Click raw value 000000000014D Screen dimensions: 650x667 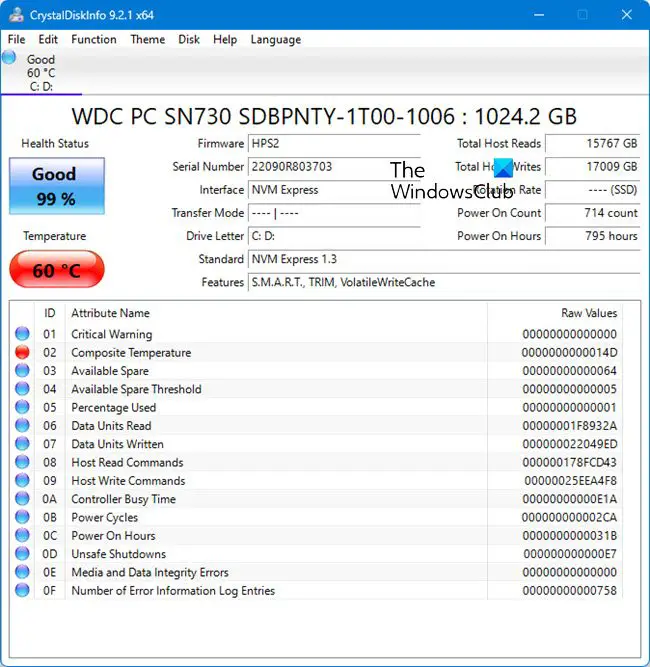click(569, 353)
